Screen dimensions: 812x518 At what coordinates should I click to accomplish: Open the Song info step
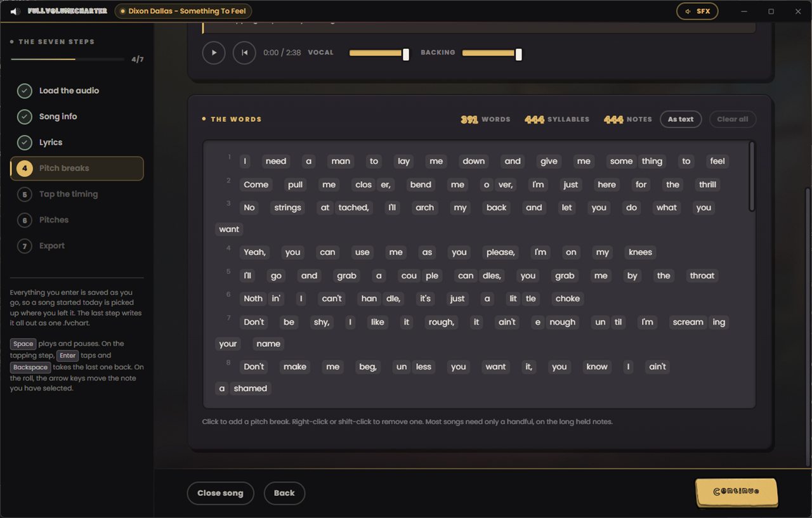(x=77, y=117)
